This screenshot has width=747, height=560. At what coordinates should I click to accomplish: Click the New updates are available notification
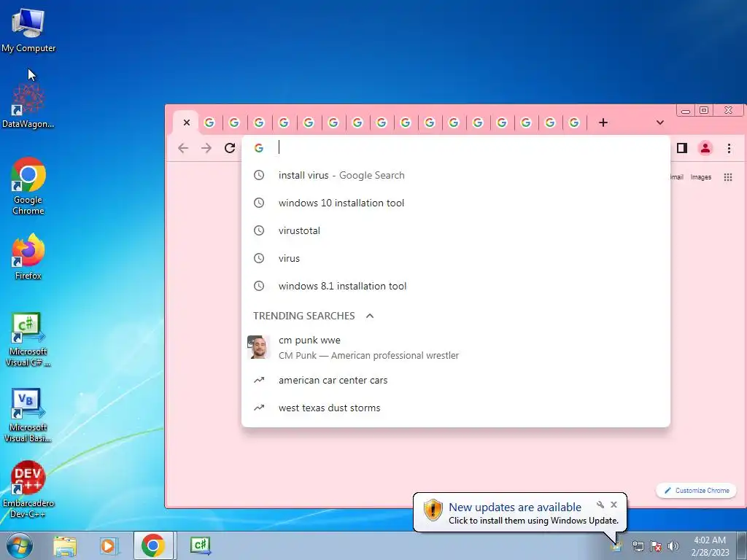519,513
